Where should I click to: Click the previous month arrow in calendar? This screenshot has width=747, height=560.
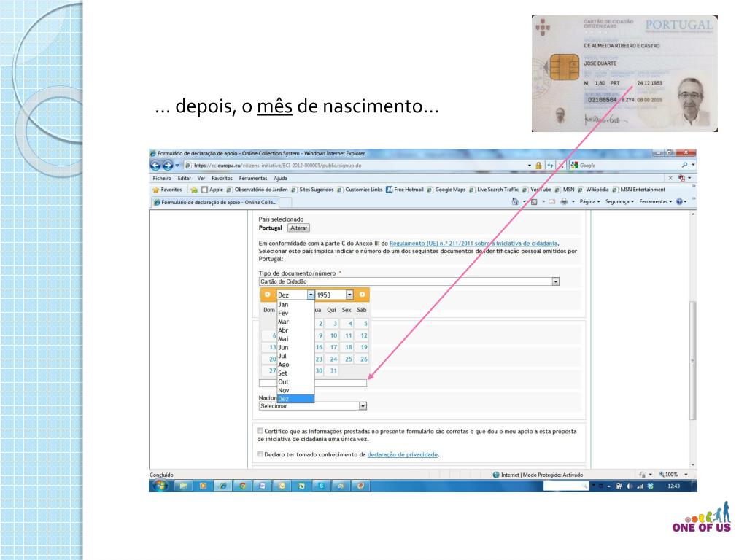(267, 295)
